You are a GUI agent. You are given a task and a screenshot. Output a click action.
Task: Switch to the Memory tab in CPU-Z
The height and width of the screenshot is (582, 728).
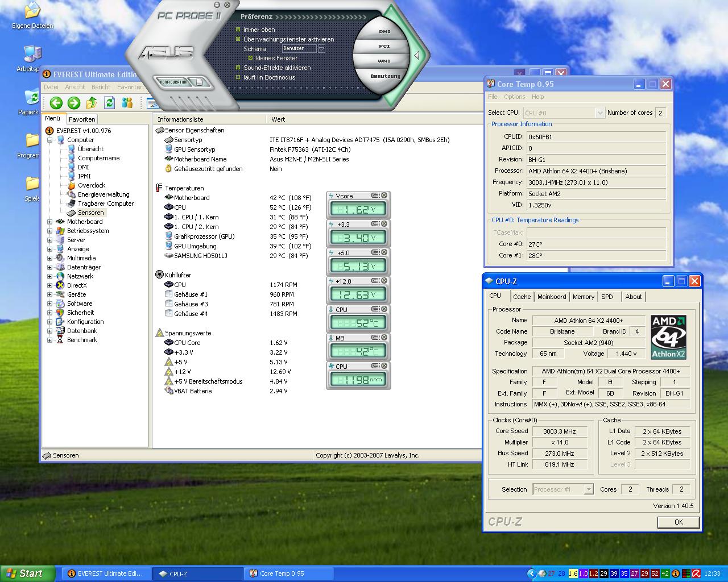coord(583,297)
